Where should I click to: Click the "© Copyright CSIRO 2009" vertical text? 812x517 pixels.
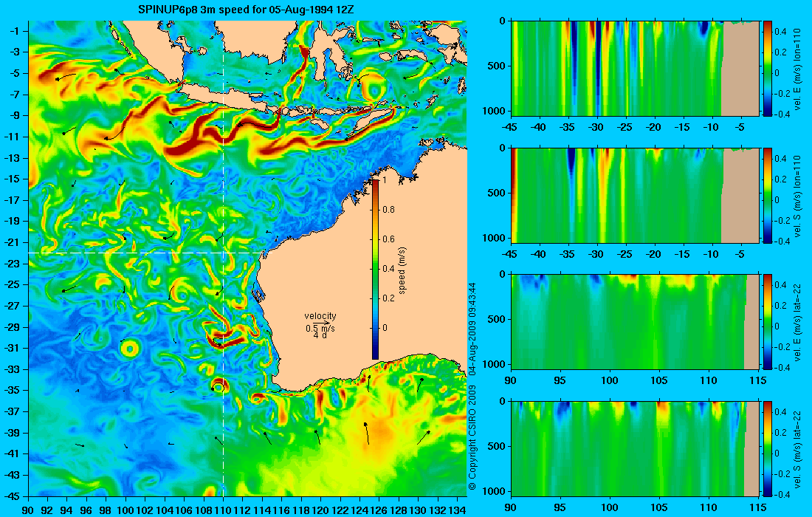pos(472,437)
